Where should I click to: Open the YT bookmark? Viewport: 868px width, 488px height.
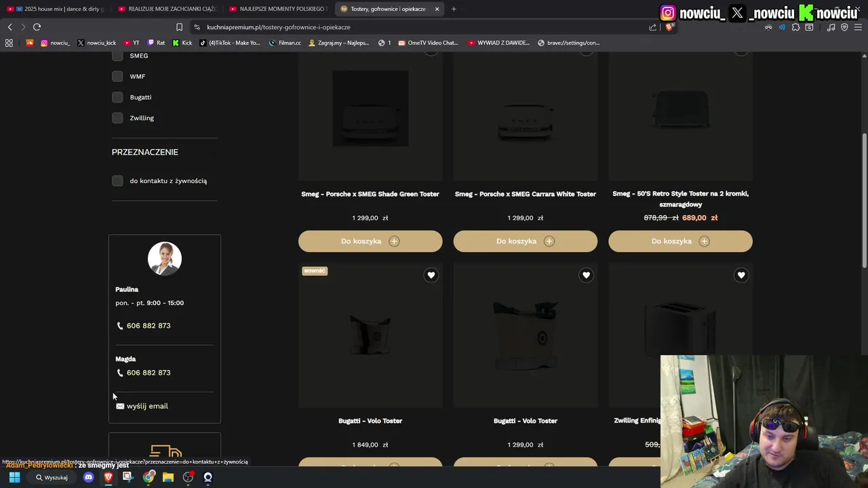click(x=131, y=43)
